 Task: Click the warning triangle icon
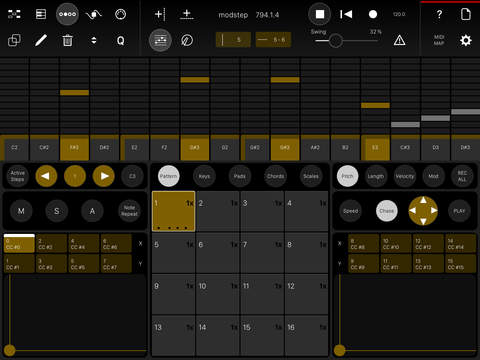coord(399,41)
